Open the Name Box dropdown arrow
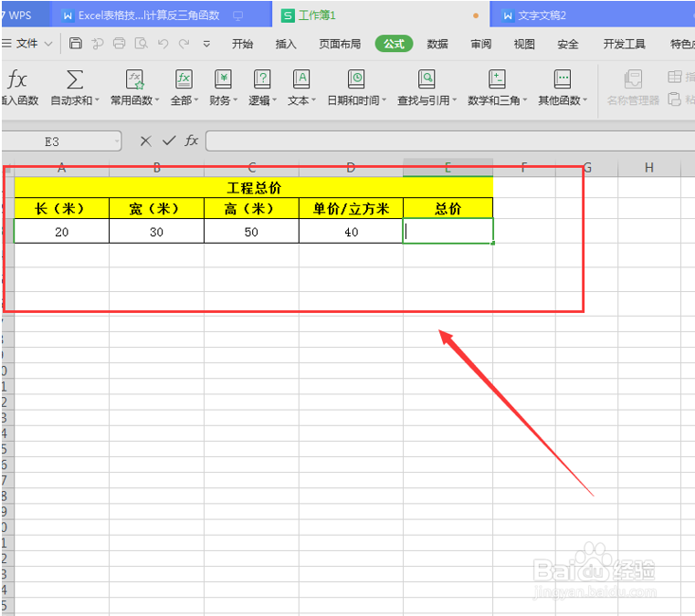The height and width of the screenshot is (616, 695). (x=117, y=141)
